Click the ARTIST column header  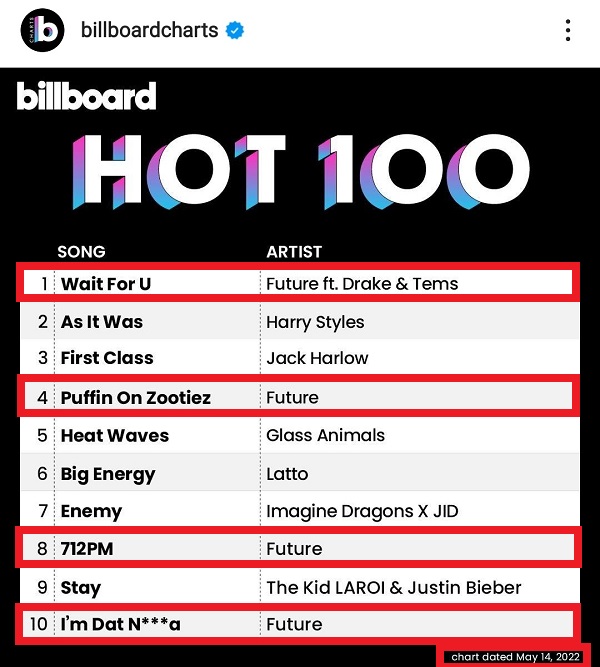click(x=294, y=252)
